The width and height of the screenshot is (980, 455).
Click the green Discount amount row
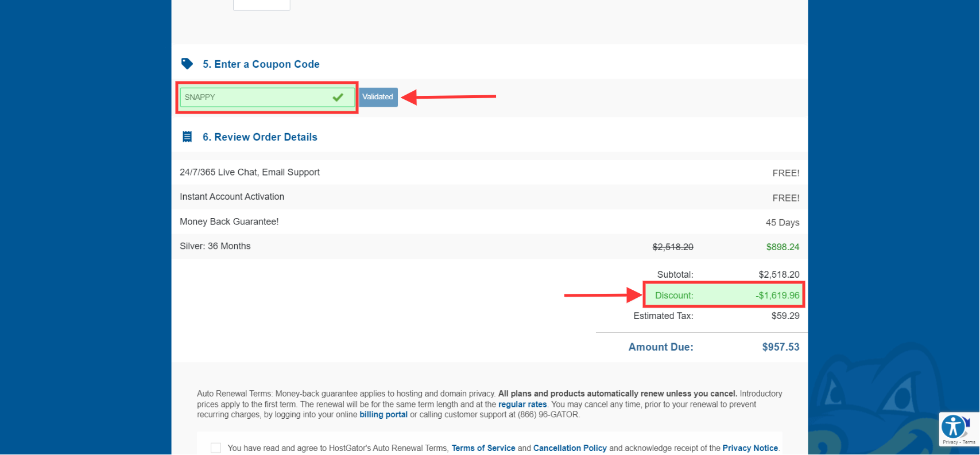coord(723,295)
